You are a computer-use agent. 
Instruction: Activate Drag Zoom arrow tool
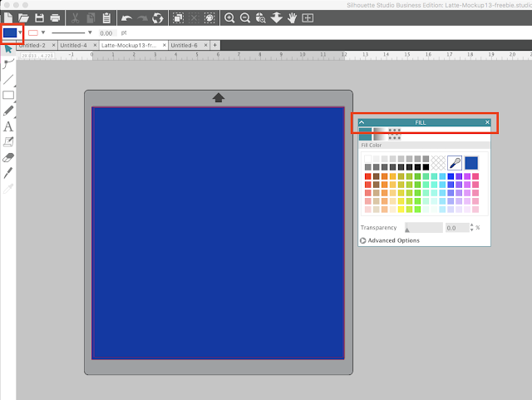click(277, 17)
